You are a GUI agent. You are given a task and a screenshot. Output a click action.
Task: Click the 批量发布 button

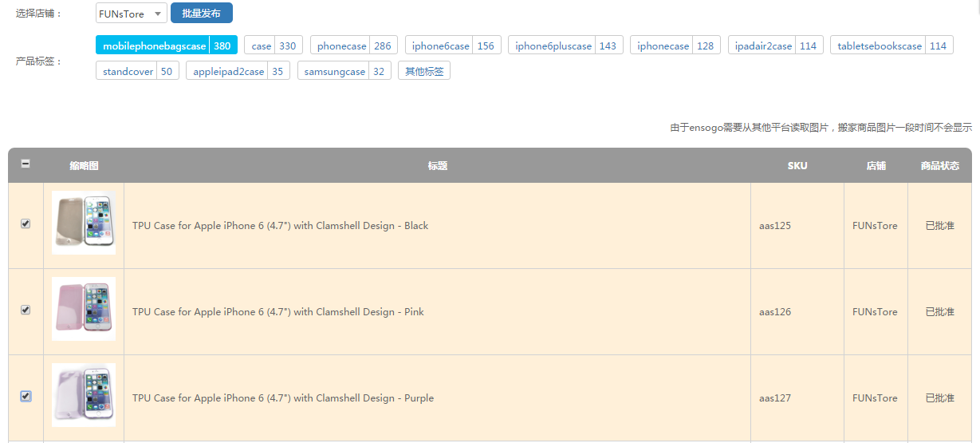[x=201, y=14]
